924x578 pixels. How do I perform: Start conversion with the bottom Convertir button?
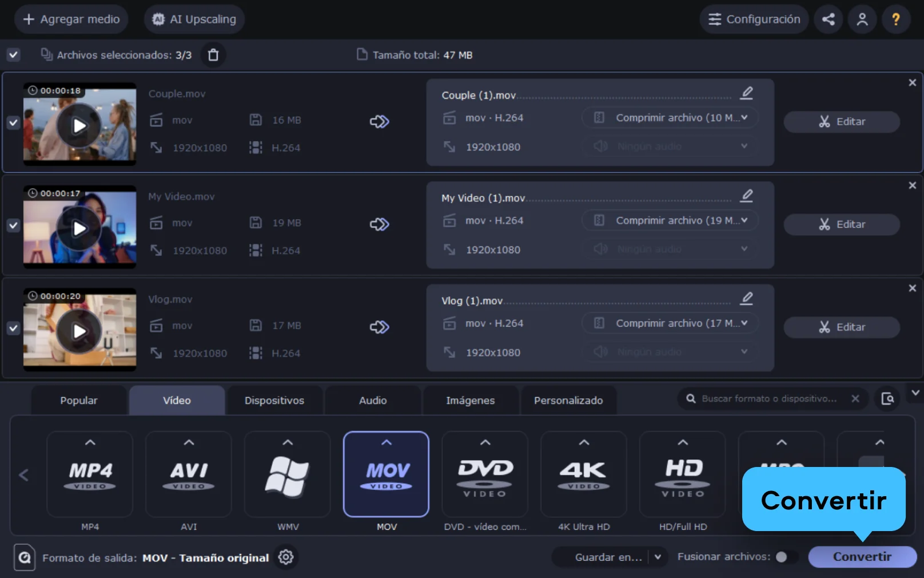(x=862, y=557)
